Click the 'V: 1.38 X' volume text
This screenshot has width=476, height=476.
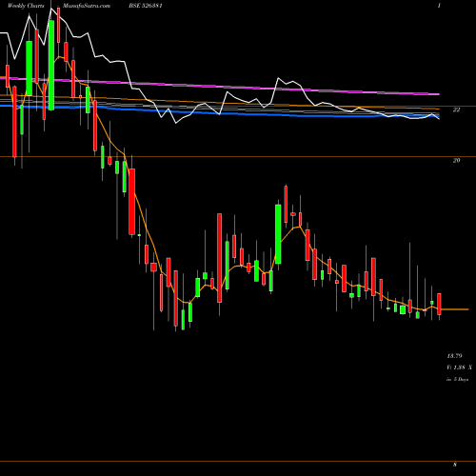click(459, 367)
